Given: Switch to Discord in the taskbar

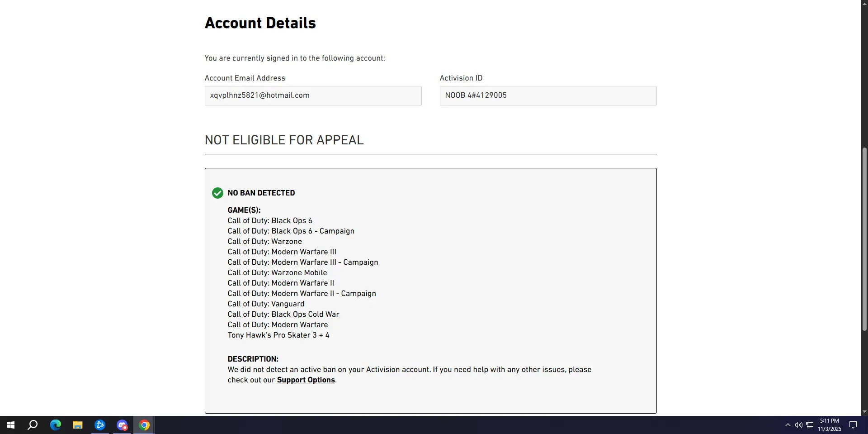Looking at the screenshot, I should (x=122, y=425).
